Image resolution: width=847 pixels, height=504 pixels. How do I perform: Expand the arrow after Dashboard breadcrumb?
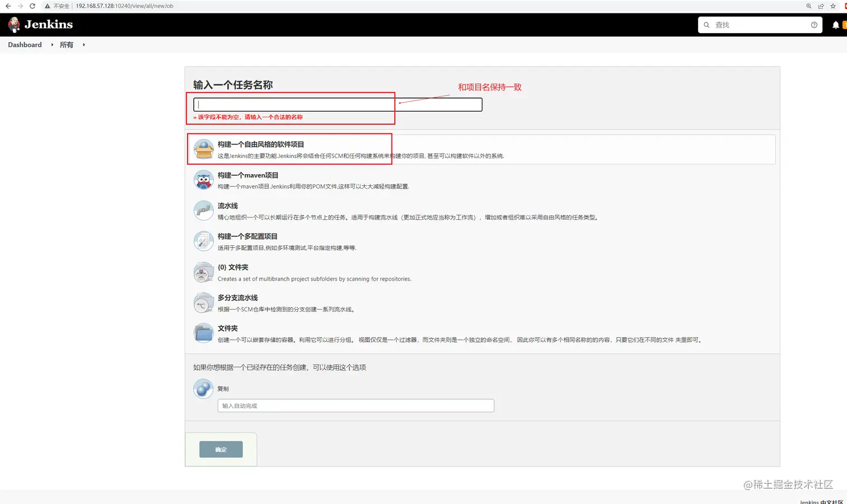pos(52,45)
